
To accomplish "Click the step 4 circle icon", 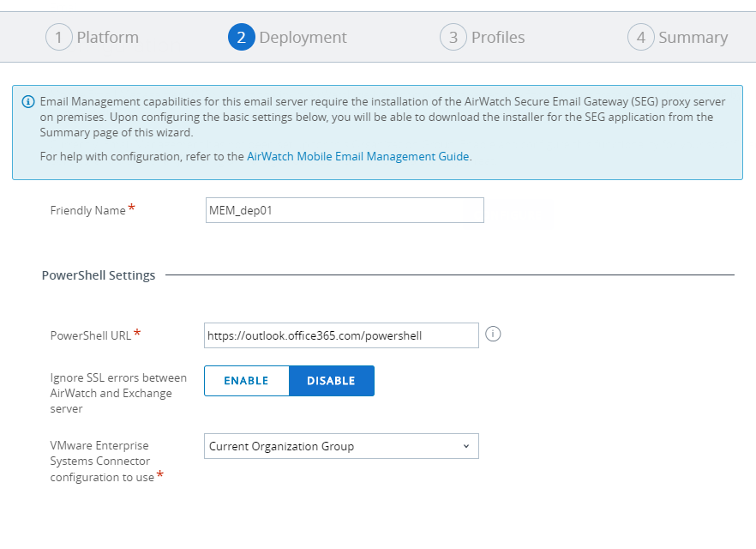I will [640, 38].
